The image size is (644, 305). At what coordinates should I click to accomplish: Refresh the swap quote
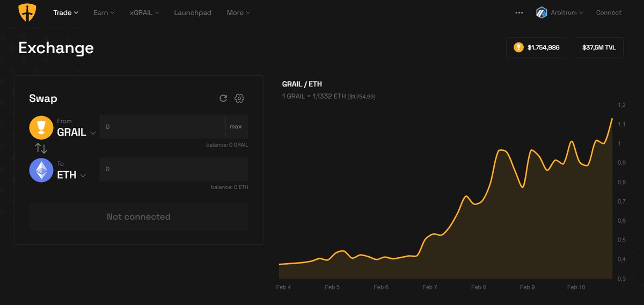[223, 98]
